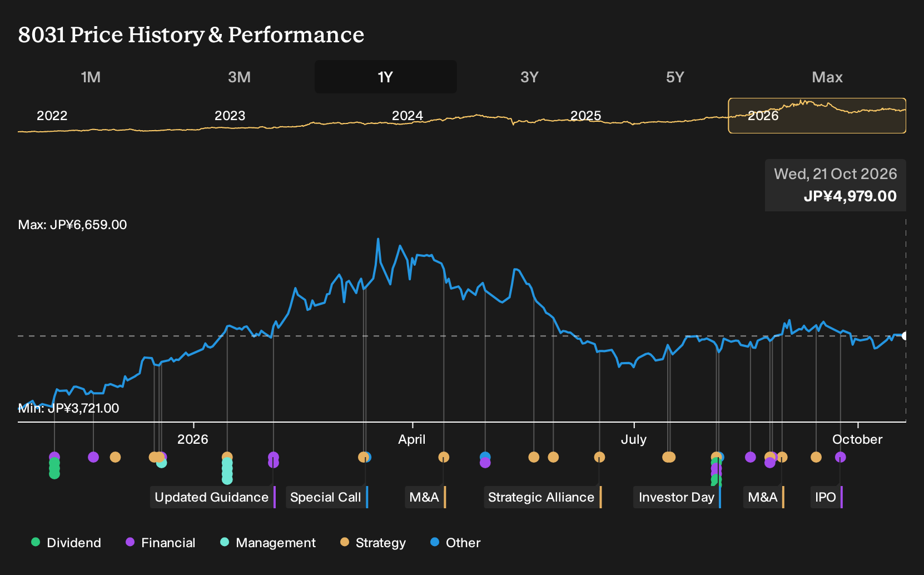924x575 pixels.
Task: Toggle the Dividend legend filter
Action: tap(66, 543)
